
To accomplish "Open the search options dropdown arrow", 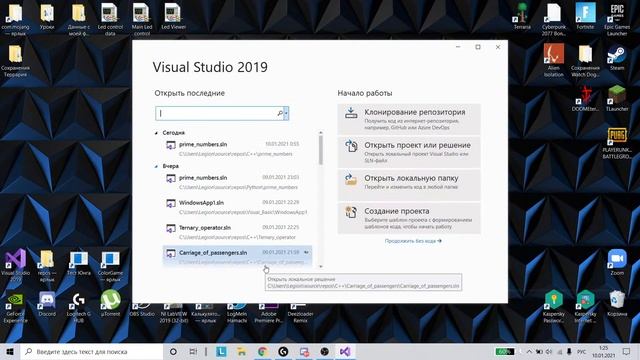I will (x=286, y=113).
